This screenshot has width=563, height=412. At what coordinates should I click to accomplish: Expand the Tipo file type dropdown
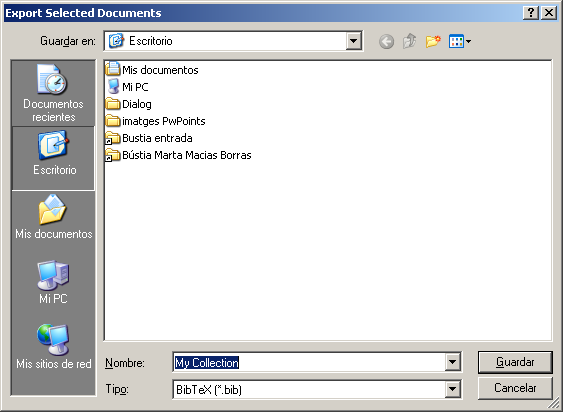pos(452,389)
